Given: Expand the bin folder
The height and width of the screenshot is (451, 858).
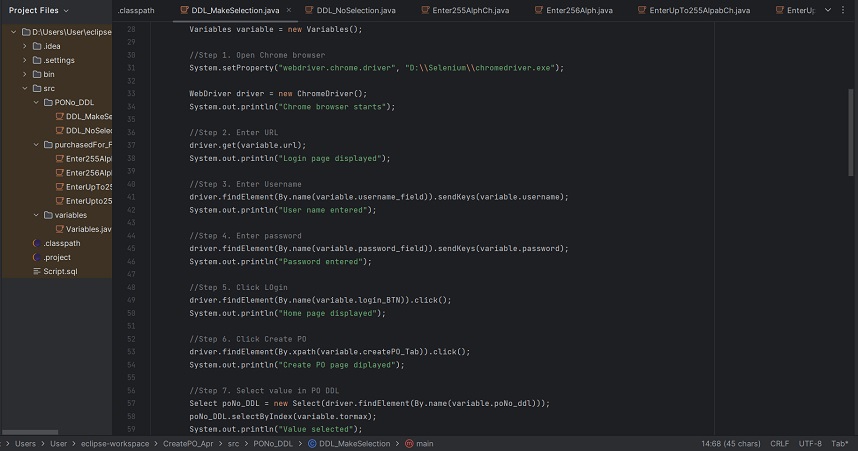Looking at the screenshot, I should pyautogui.click(x=25, y=74).
